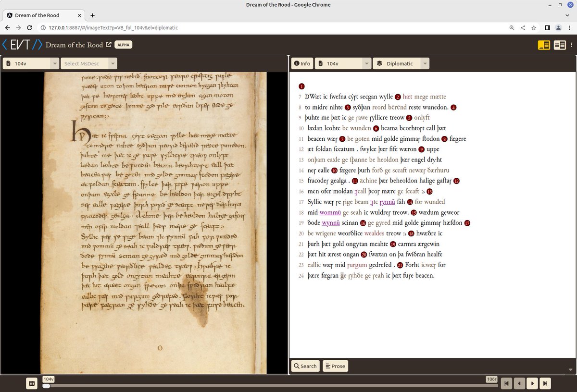Switch text to Prose mode
Screen dimensions: 577x392
tap(335, 366)
